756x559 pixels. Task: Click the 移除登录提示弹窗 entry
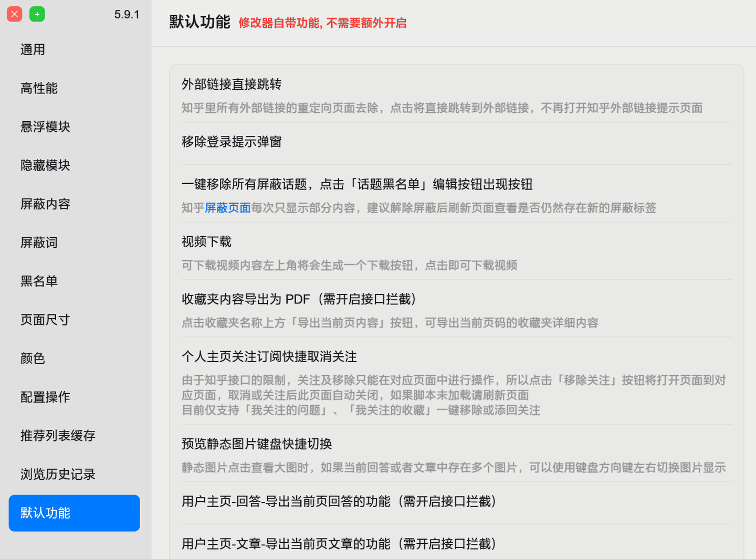pos(231,142)
